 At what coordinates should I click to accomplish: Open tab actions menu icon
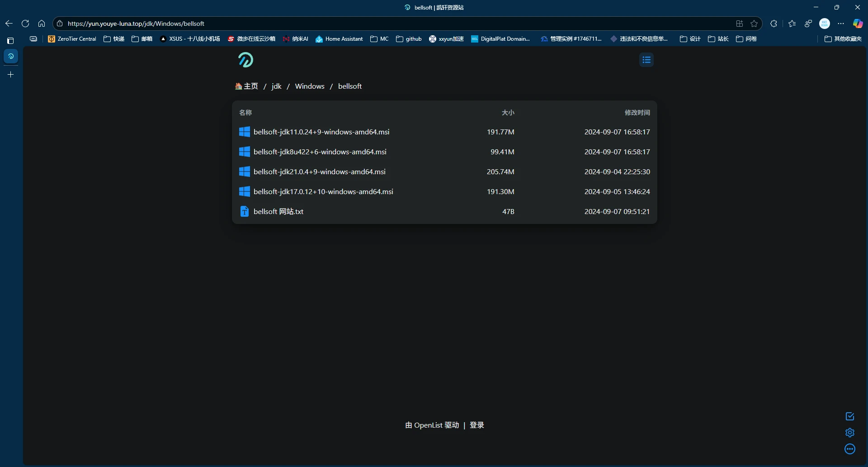pyautogui.click(x=10, y=40)
